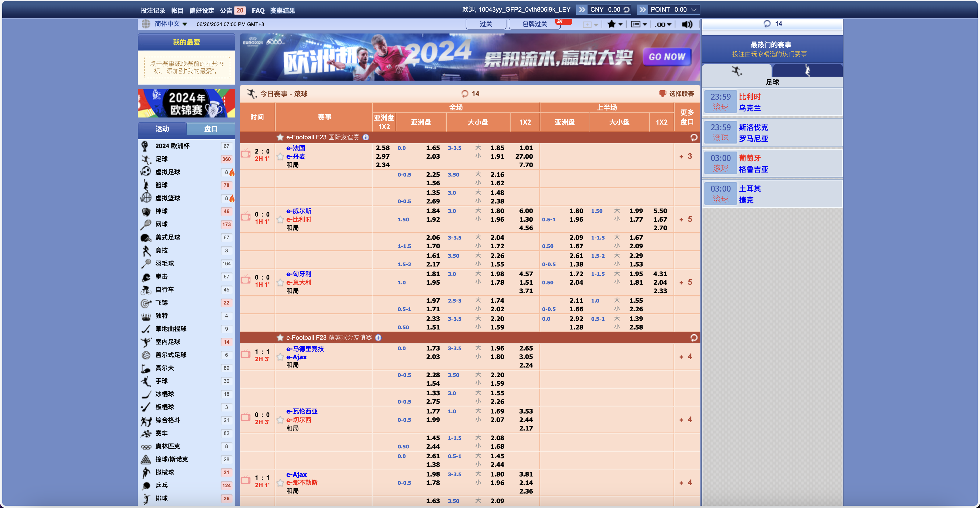Click the info icon beside e-Football F23 精英球会友谊赛
This screenshot has width=980, height=508.
point(378,337)
